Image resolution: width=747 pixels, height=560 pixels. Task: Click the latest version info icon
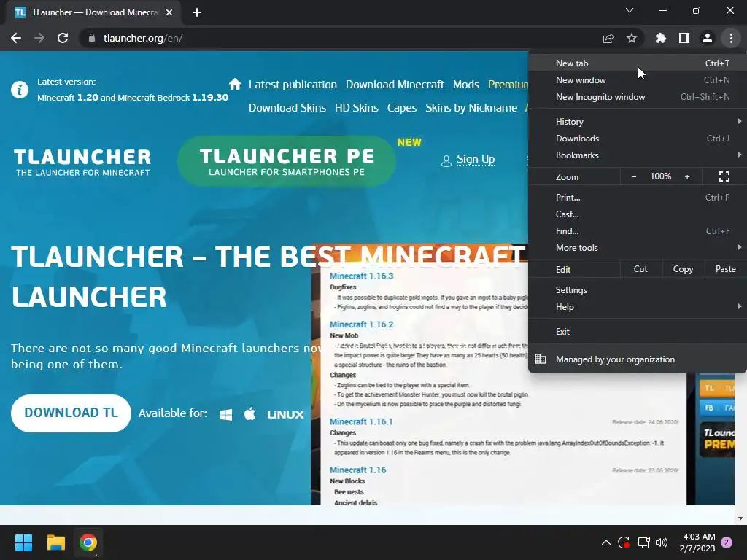pos(20,89)
